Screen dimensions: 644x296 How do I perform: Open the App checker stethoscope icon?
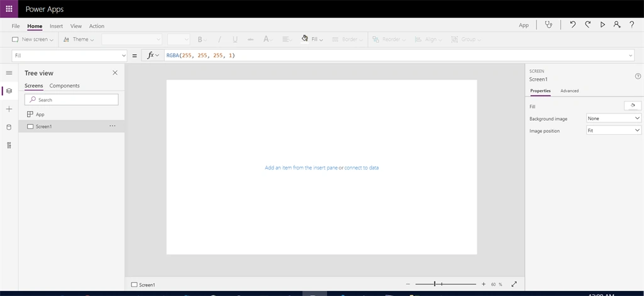click(548, 25)
